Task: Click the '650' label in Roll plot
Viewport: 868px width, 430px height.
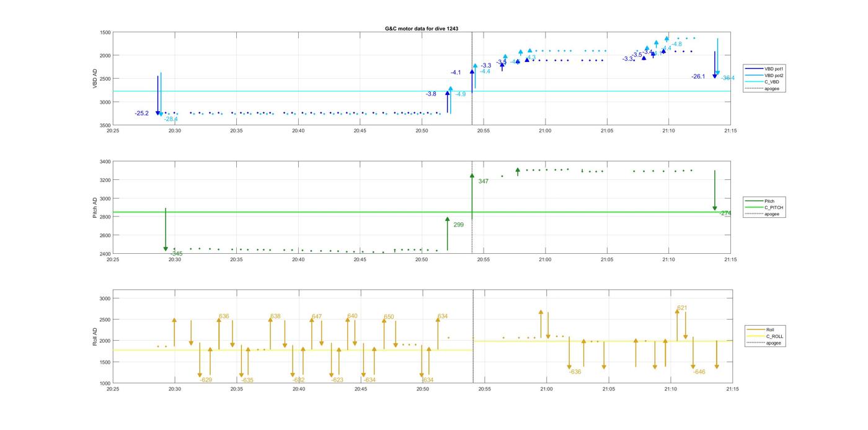Action: click(x=389, y=317)
